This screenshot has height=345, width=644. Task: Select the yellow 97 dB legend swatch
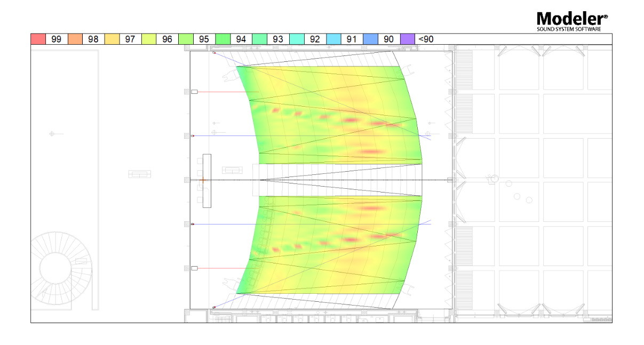[x=112, y=39]
